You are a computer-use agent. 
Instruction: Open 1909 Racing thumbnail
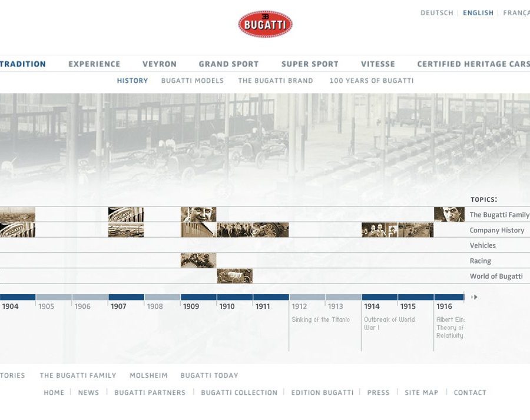(198, 261)
